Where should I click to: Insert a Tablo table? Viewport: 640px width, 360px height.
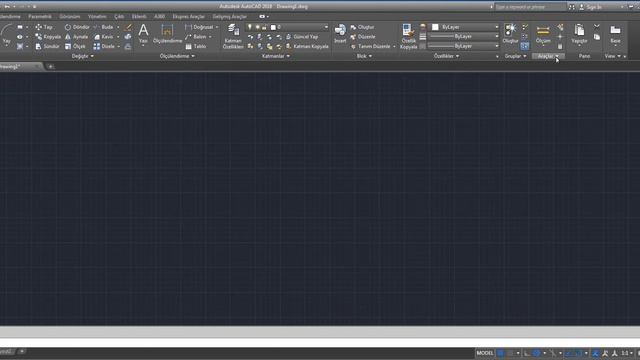(196, 47)
